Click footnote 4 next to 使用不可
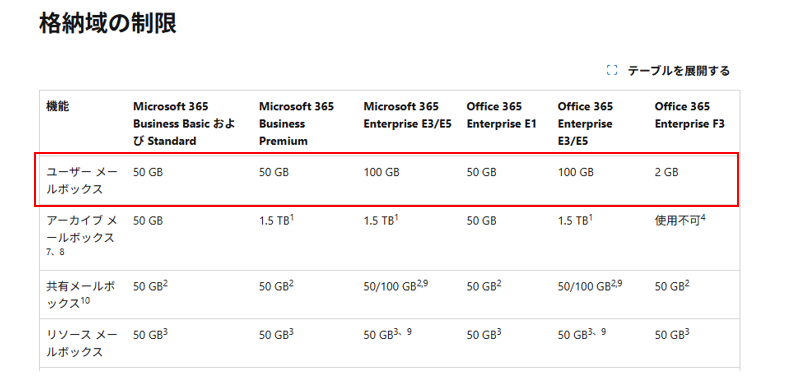This screenshot has height=378, width=785. [x=703, y=218]
